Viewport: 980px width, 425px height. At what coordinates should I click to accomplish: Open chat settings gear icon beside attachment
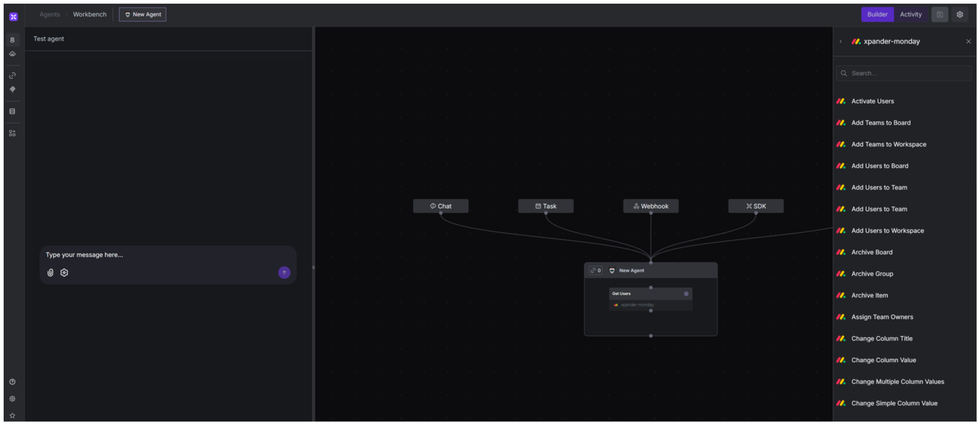64,273
